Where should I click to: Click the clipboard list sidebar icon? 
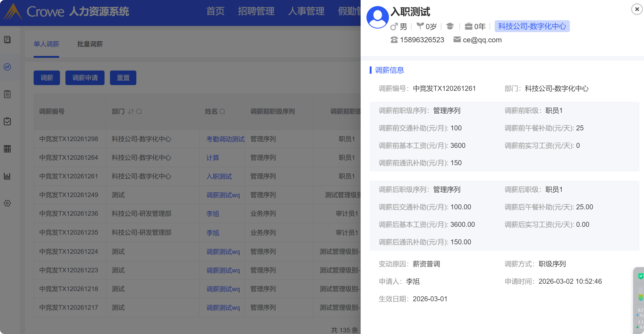(7, 94)
